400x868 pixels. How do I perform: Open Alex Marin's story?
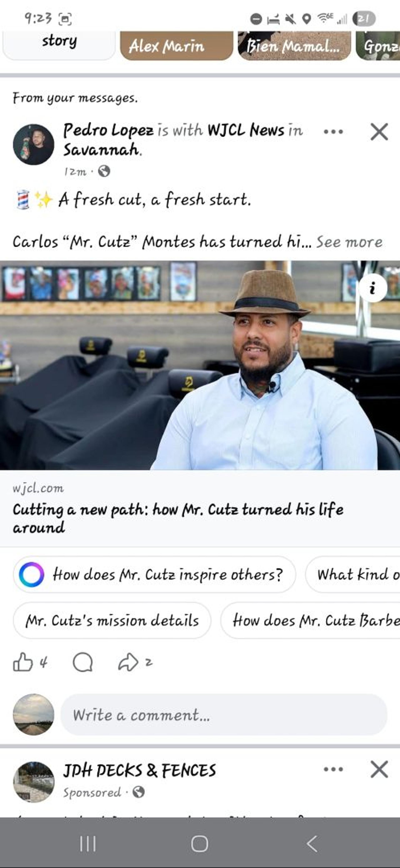click(x=176, y=46)
